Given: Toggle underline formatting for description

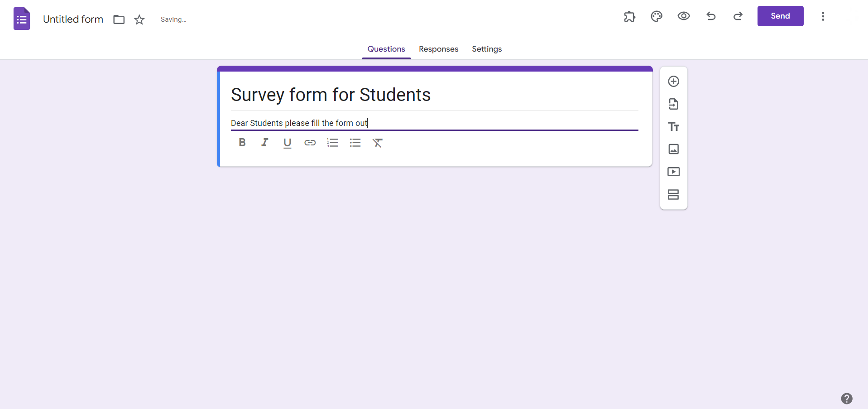Looking at the screenshot, I should coord(287,143).
